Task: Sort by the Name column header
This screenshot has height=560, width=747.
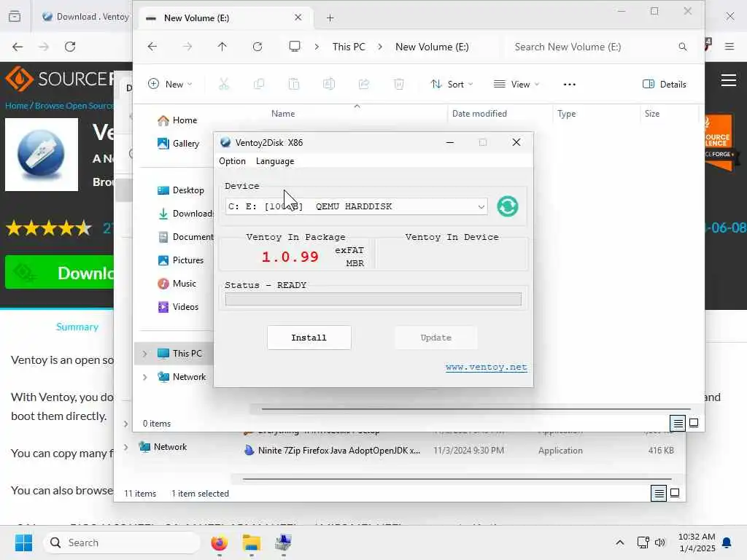Action: coord(283,113)
